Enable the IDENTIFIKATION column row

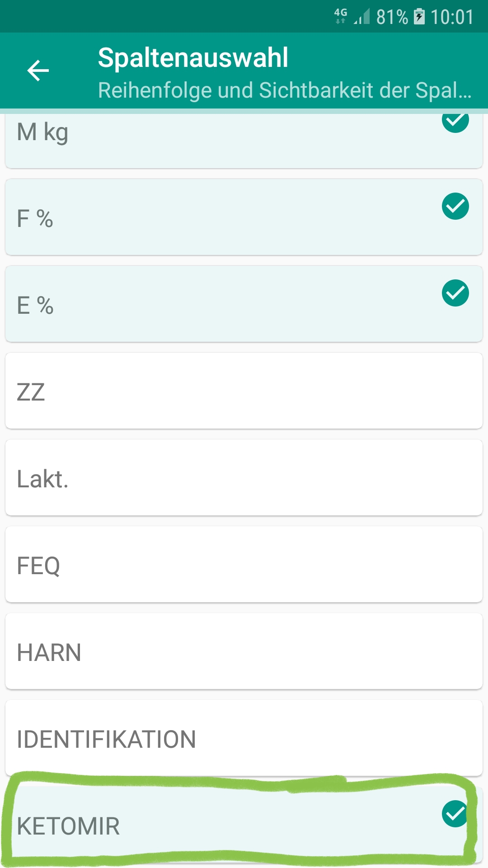tap(244, 738)
